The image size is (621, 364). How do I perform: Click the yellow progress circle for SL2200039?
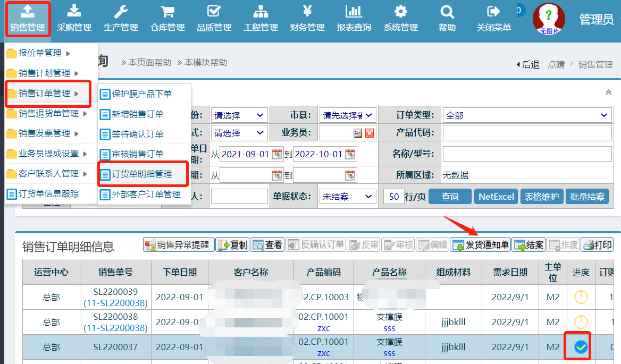click(x=581, y=297)
